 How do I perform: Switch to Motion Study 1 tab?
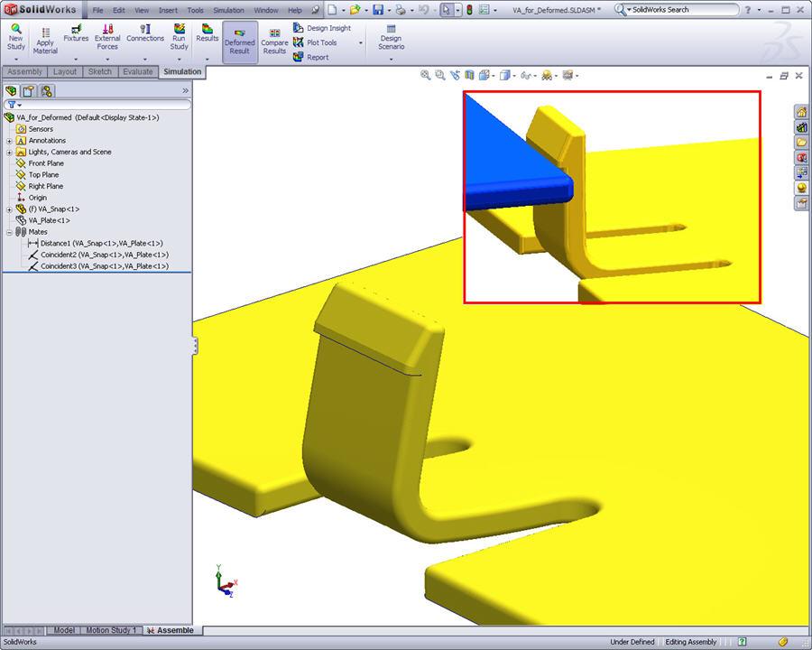tap(111, 630)
